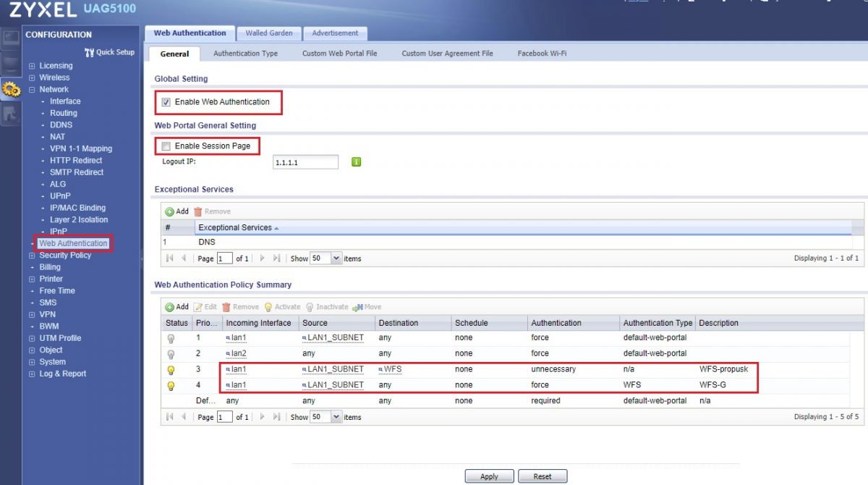Toggle status bulb of policy 4 row
868x485 pixels.
pos(171,386)
